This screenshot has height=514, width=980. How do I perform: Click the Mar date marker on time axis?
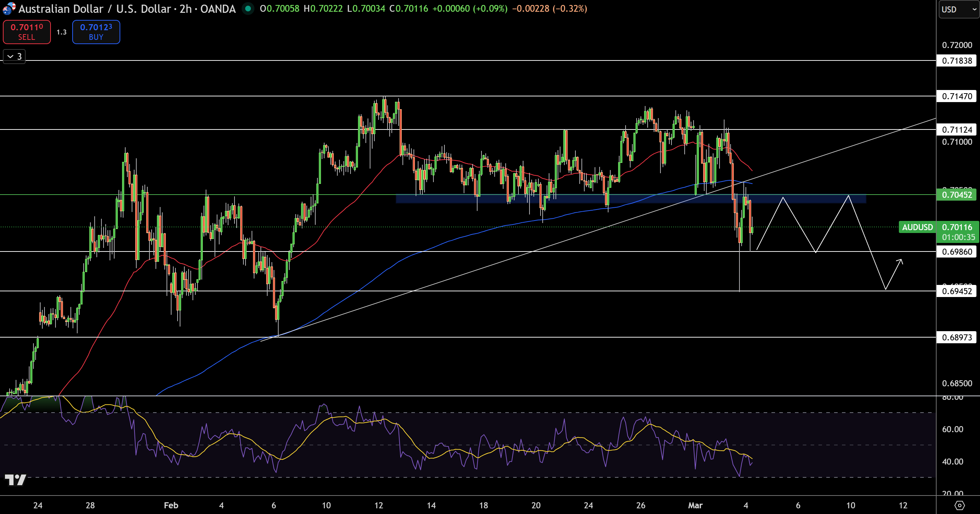pos(695,505)
